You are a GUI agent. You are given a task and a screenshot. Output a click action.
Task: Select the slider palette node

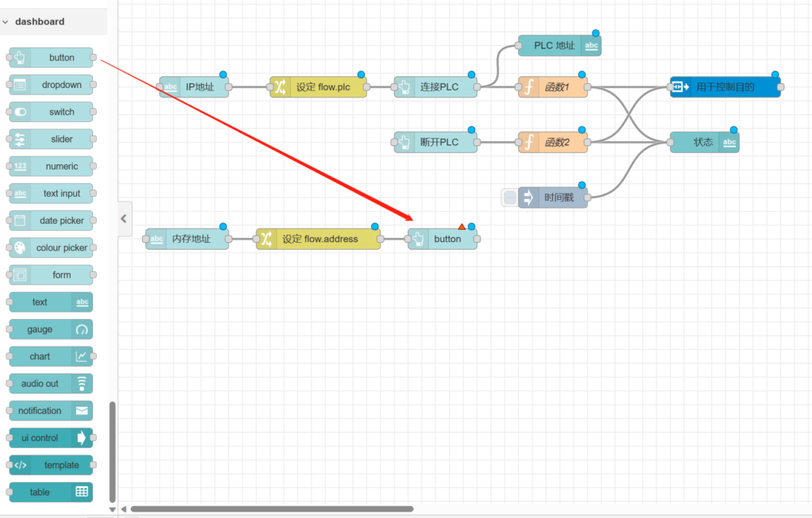click(51, 140)
